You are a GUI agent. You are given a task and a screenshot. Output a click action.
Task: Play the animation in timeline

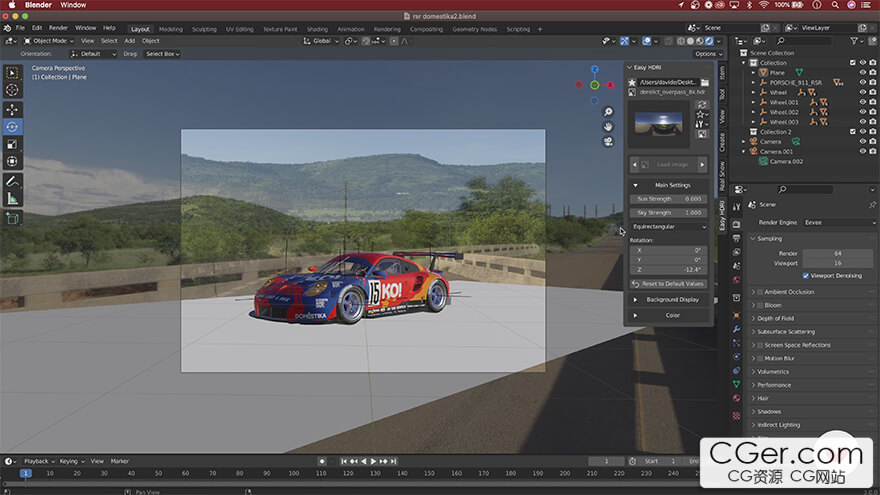(x=373, y=461)
